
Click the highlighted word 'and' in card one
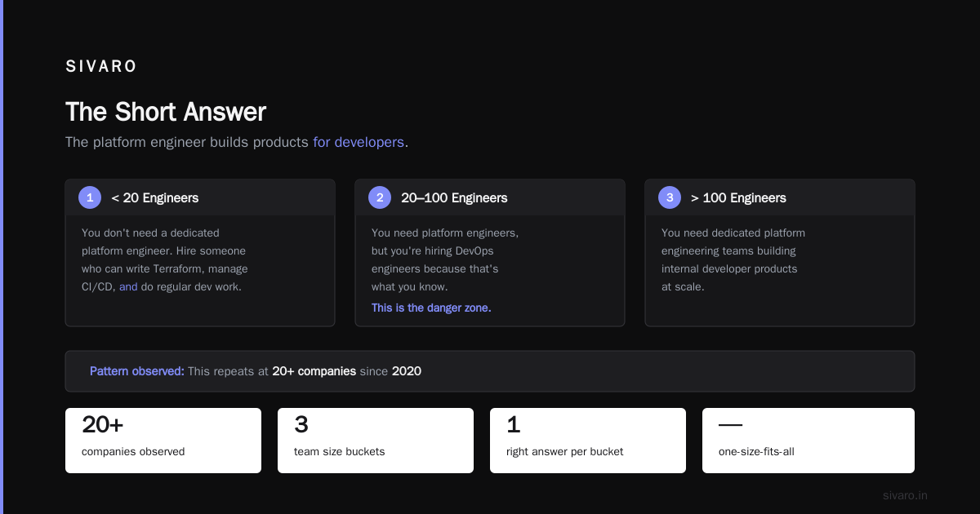pyautogui.click(x=128, y=287)
